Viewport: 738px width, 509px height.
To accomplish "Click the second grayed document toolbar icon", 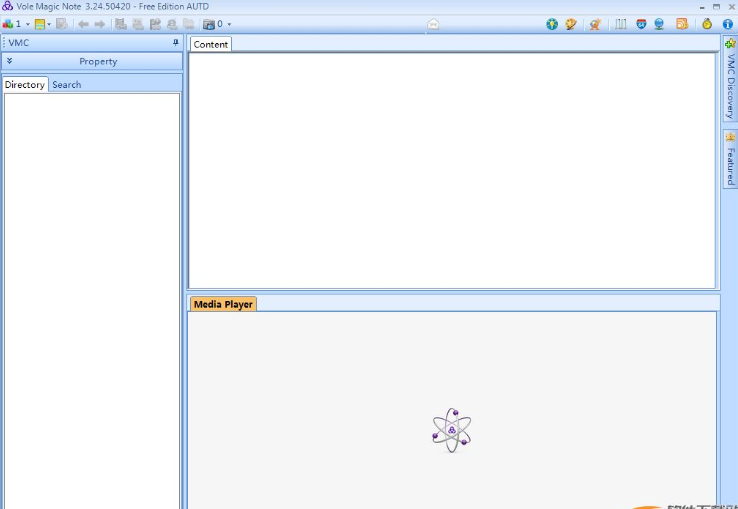I will tap(138, 24).
